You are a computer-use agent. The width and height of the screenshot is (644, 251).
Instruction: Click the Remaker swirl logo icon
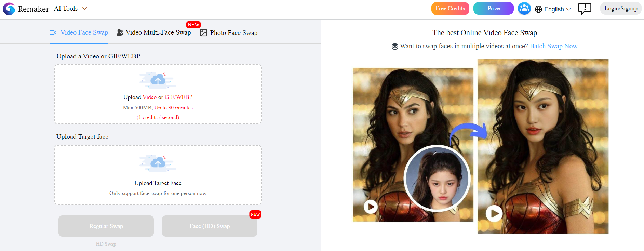(x=9, y=9)
